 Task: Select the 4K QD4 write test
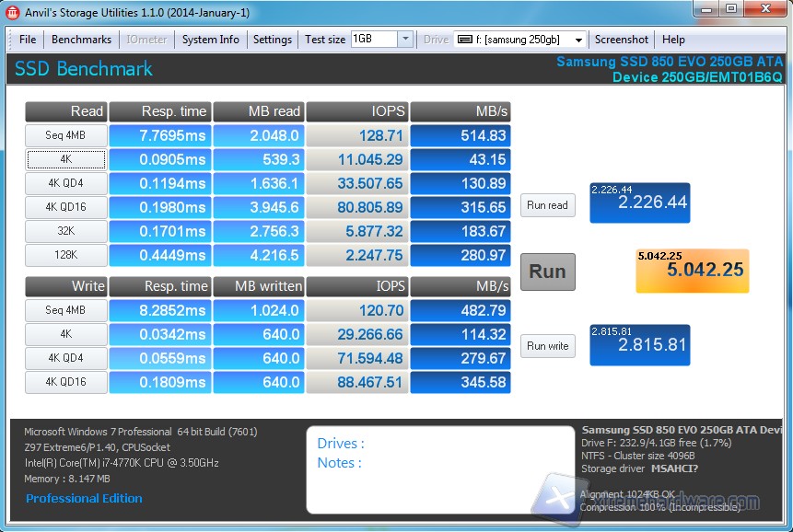click(x=65, y=358)
